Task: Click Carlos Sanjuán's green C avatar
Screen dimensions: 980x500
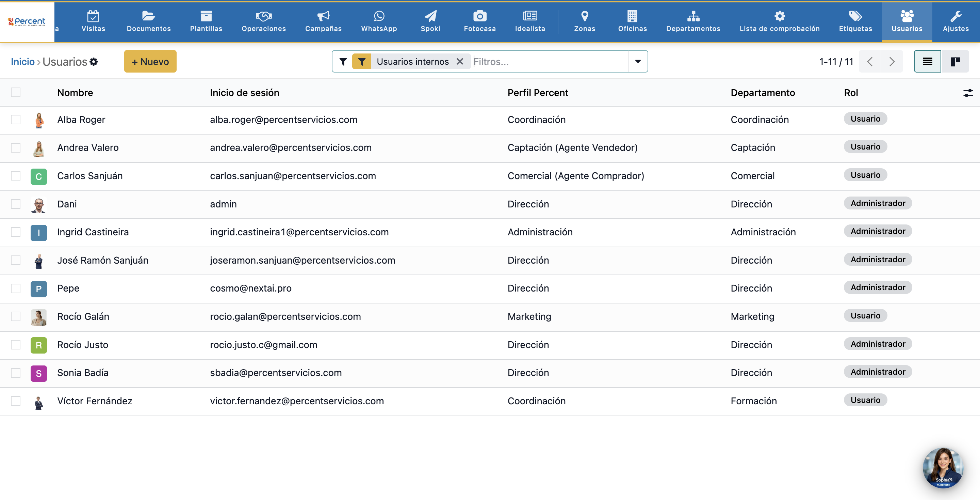Action: (x=39, y=177)
